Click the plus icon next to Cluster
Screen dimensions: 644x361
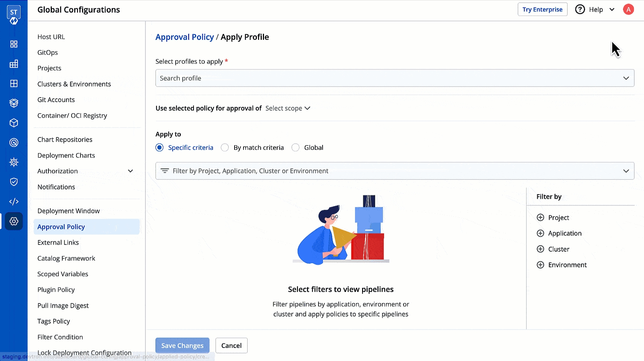[540, 249]
